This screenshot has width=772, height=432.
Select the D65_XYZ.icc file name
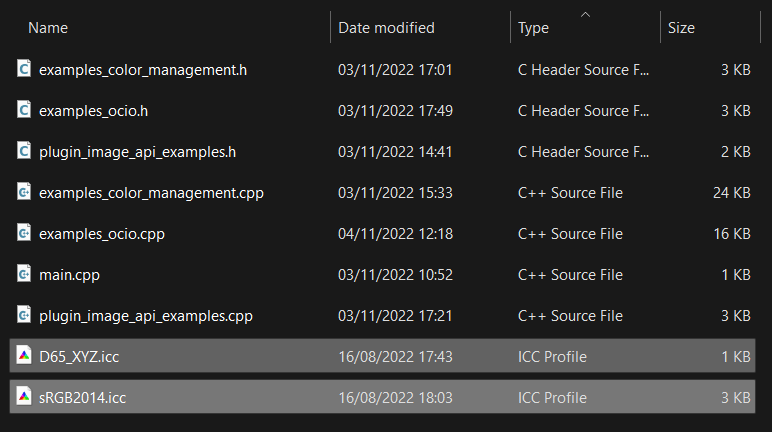click(79, 357)
